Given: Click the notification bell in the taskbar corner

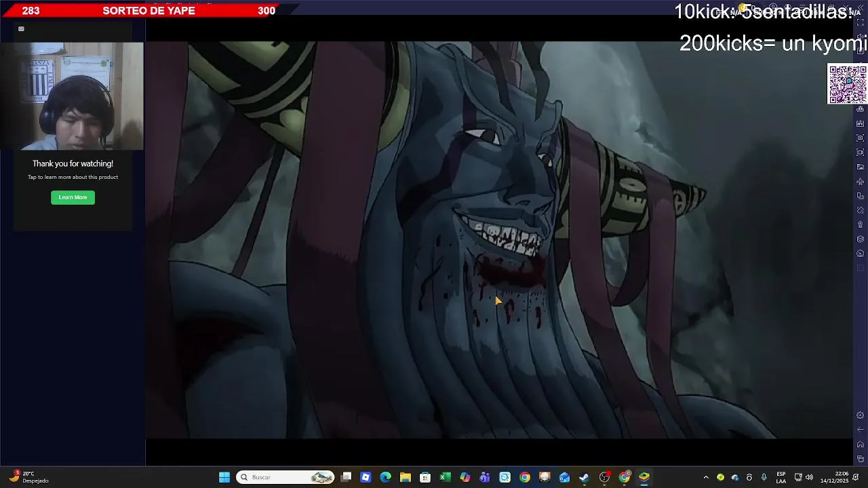Looking at the screenshot, I should (856, 477).
